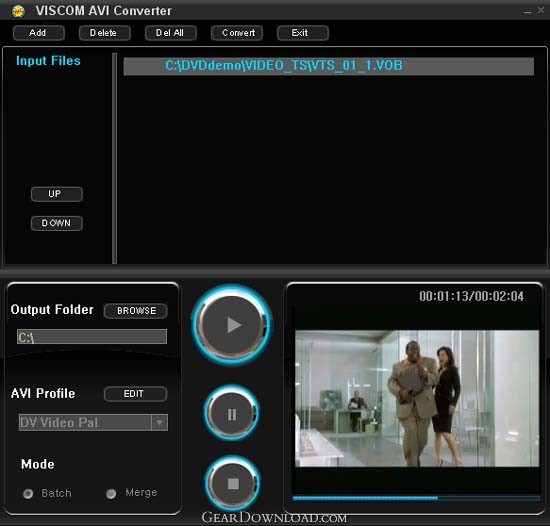Start conversion with Convert button
The image size is (550, 526).
[237, 33]
